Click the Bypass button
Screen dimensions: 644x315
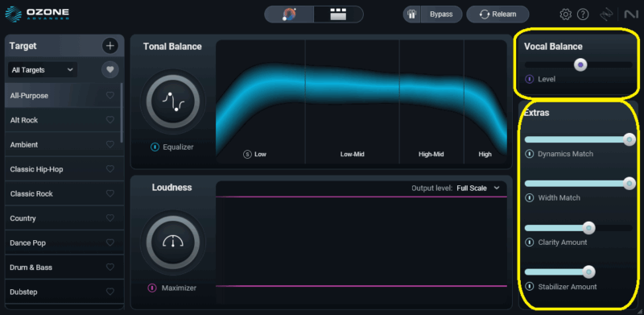[x=441, y=15]
